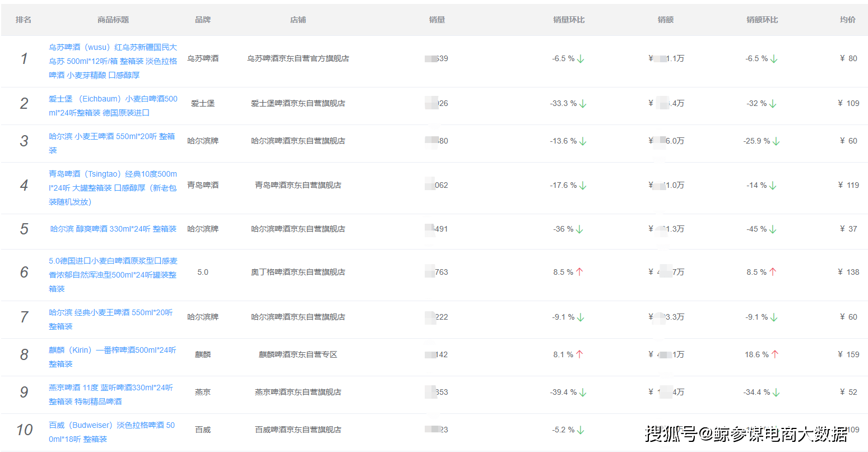Sort the table by the 均价 column header
This screenshot has height=452, width=868.
pyautogui.click(x=847, y=19)
